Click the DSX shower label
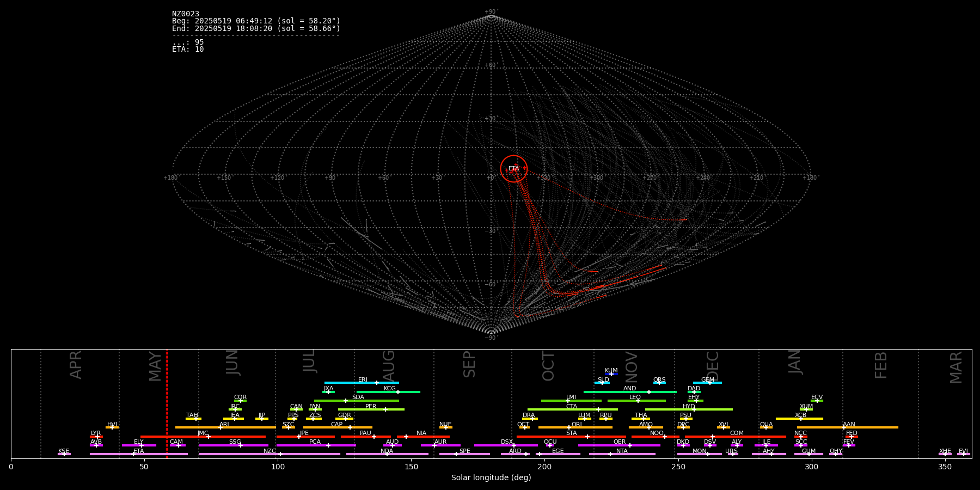This screenshot has height=490, width=980. pos(507,442)
